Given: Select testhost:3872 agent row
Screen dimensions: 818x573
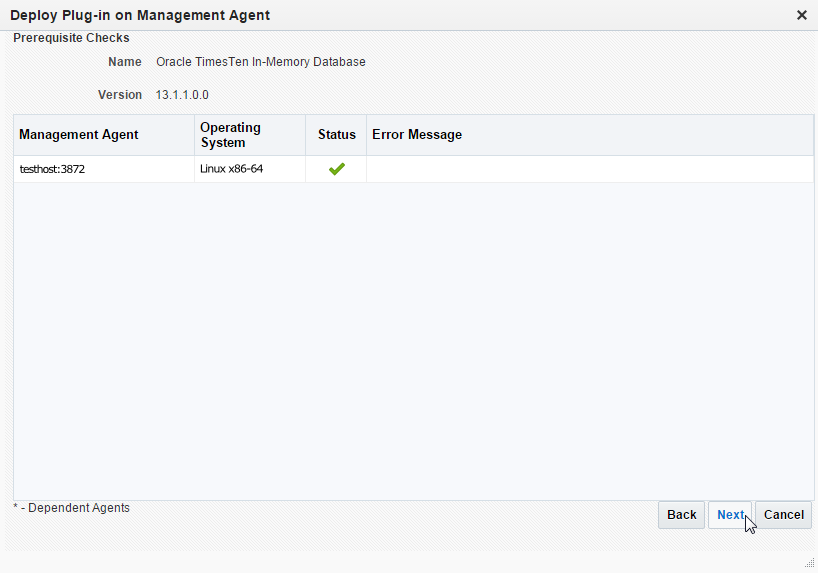Looking at the screenshot, I should [413, 169].
